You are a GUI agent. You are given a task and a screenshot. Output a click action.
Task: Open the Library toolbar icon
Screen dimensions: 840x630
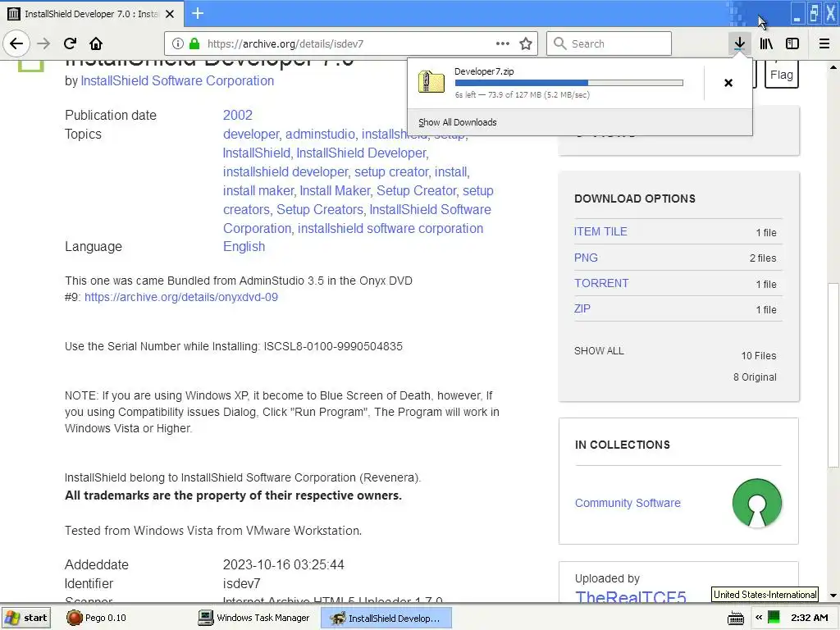pos(766,43)
